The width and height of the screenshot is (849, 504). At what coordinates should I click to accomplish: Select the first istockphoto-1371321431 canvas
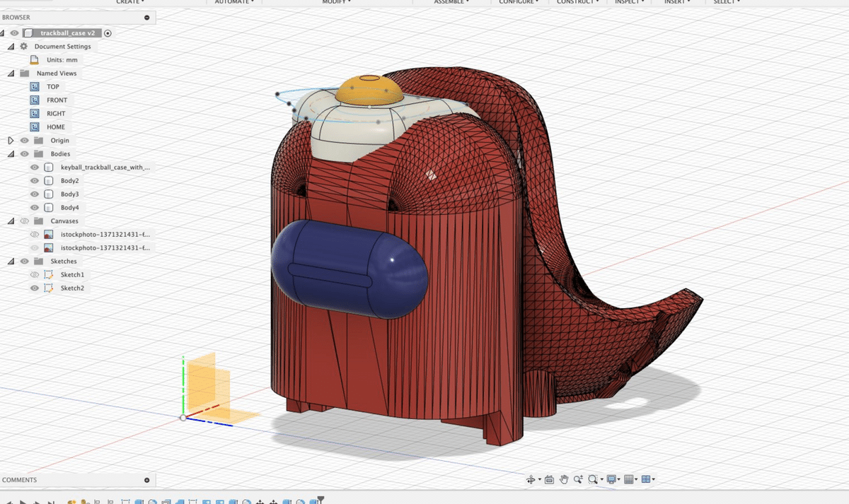coord(105,235)
